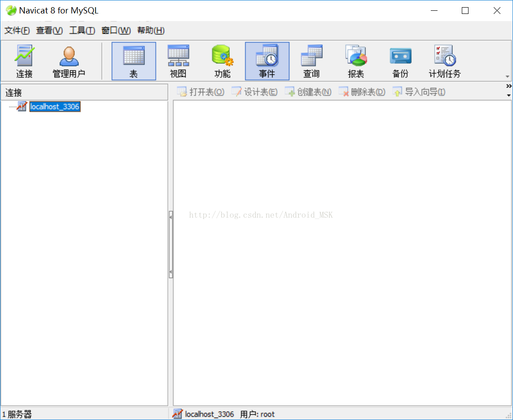Switch to 视图 (View) objects

(x=178, y=61)
